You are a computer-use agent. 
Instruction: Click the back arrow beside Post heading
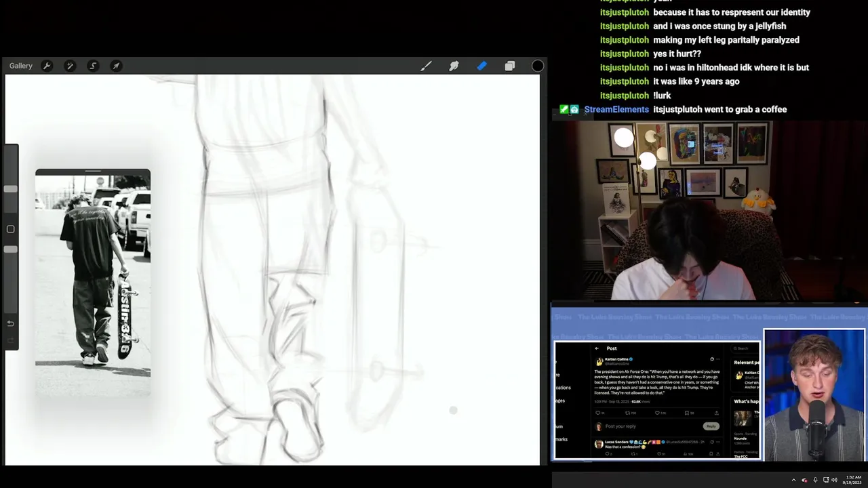597,348
